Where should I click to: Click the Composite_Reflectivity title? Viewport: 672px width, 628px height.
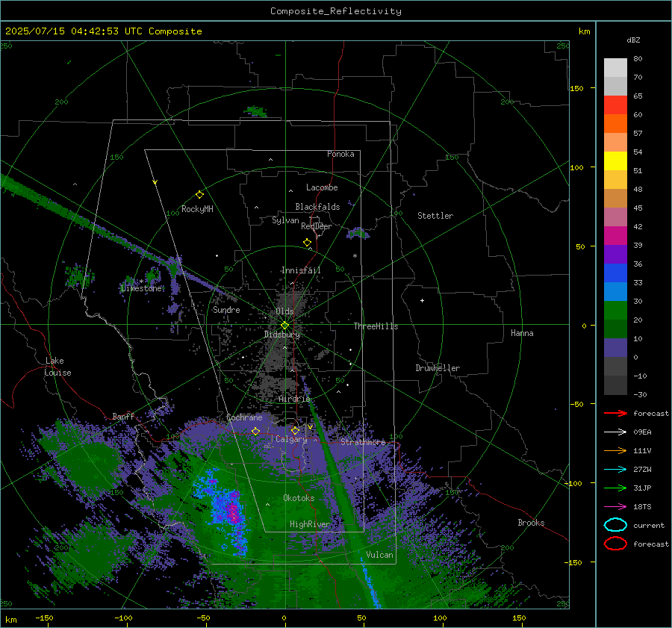[335, 11]
